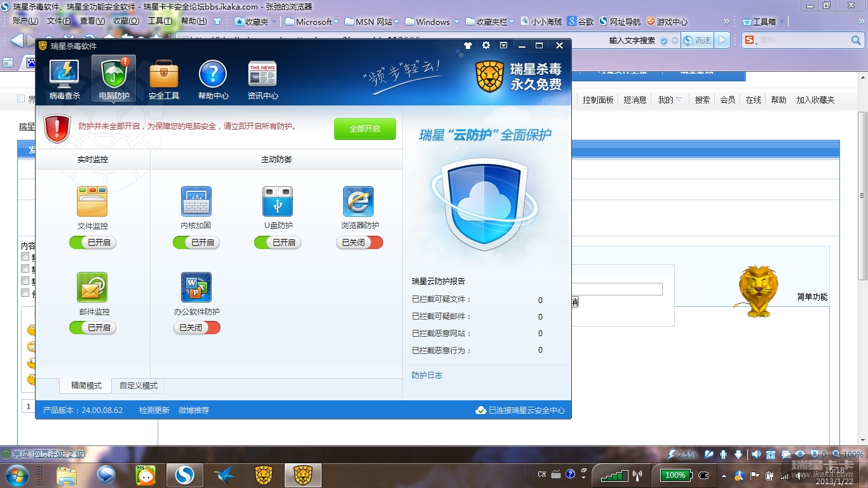Screen dimensions: 868x488
Task: Open the 小小海贼 bookmark
Action: pos(541,22)
